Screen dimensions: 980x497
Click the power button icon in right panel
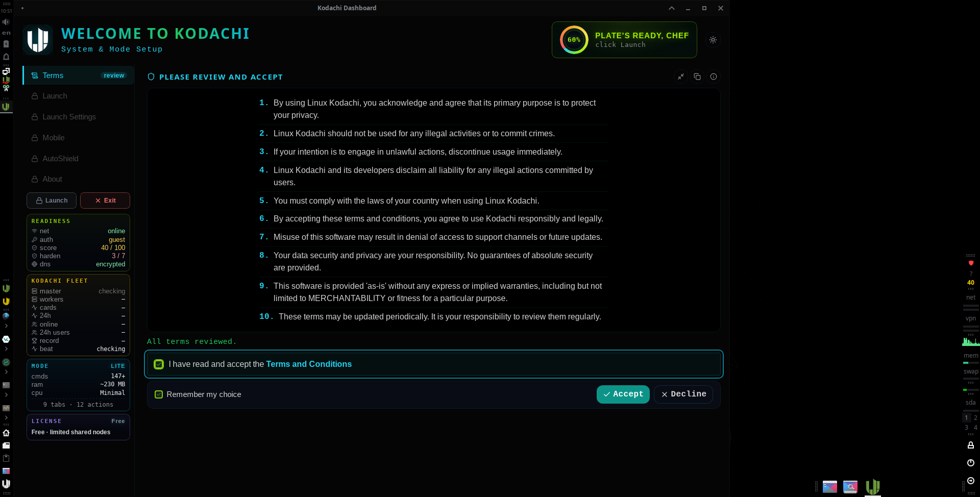click(x=971, y=463)
